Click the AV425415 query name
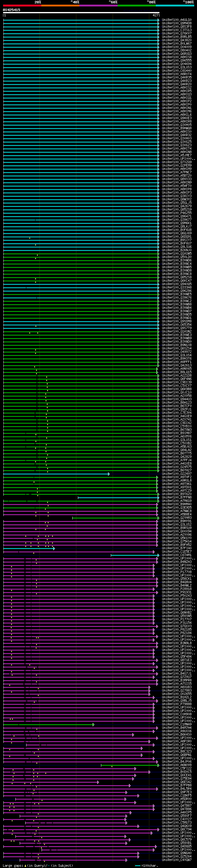 [x=11, y=10]
